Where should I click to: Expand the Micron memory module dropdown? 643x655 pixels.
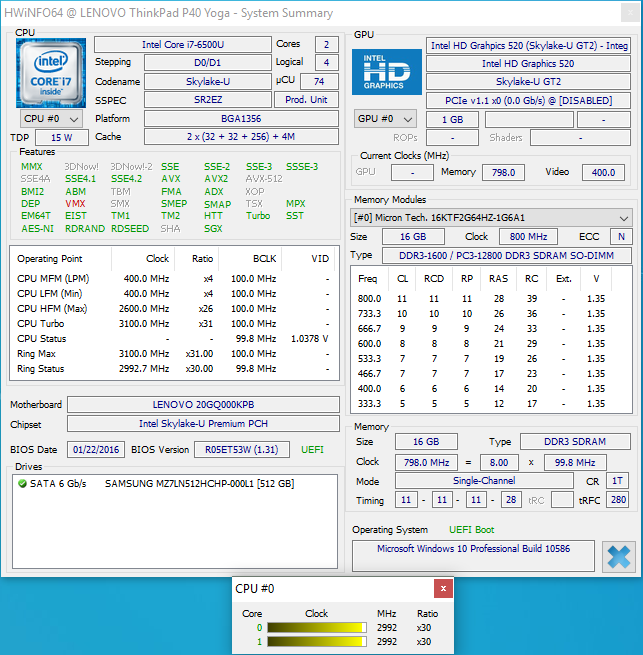click(491, 218)
